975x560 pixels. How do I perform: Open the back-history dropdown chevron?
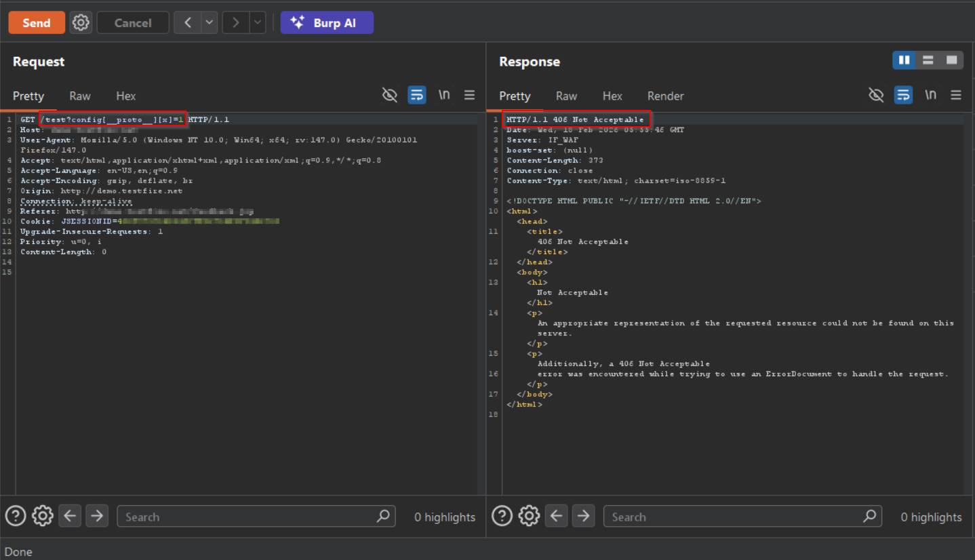tap(209, 22)
